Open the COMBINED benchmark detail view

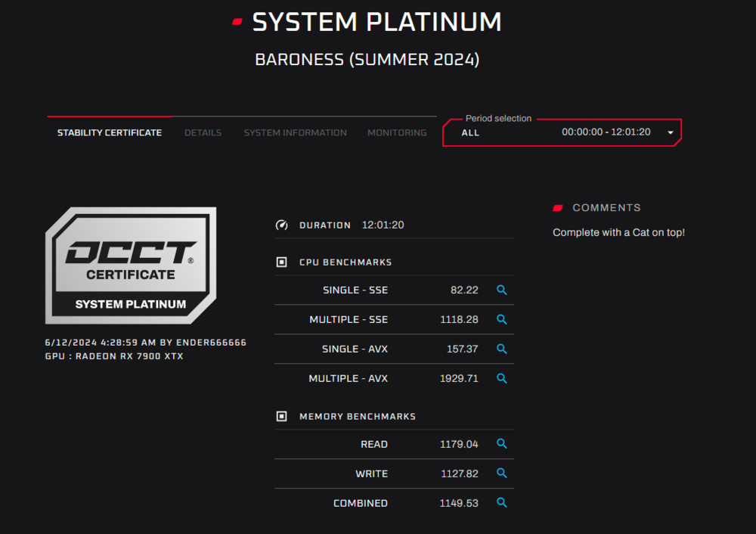501,502
